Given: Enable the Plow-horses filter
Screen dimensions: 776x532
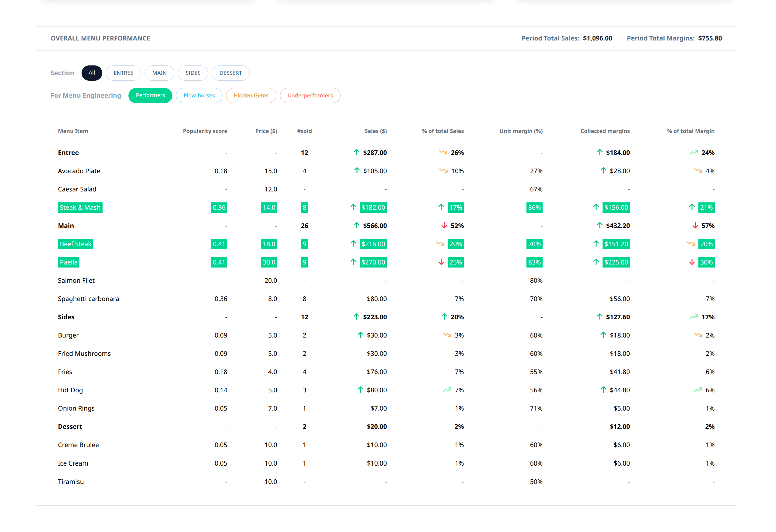Looking at the screenshot, I should coord(199,96).
